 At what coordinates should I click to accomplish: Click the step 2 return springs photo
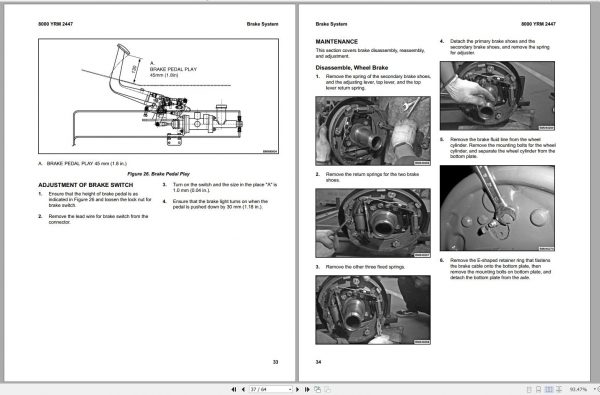coord(373,223)
